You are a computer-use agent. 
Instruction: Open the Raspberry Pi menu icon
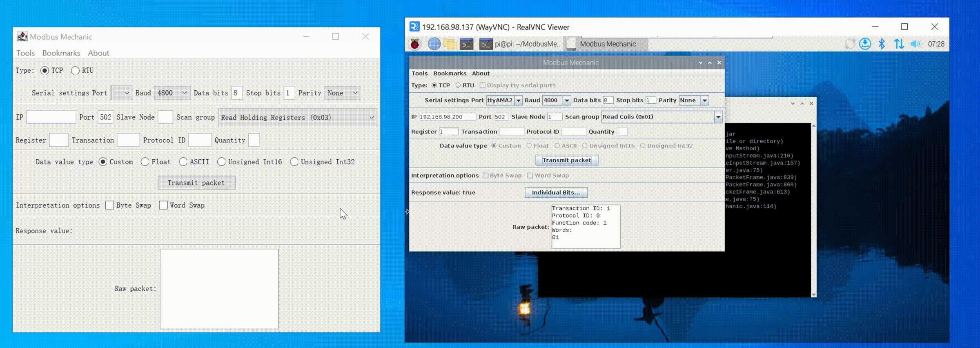coord(415,44)
